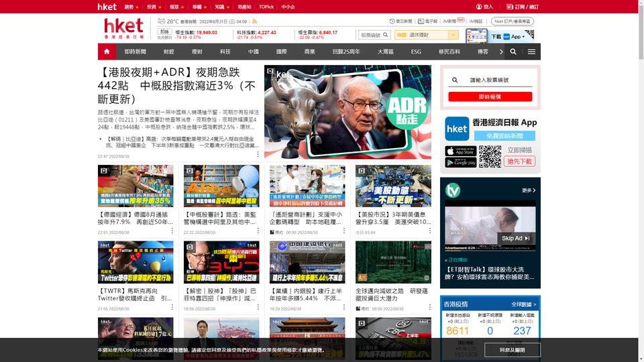The image size is (644, 362).
Task: Open the TOPick link
Action: point(266,7)
